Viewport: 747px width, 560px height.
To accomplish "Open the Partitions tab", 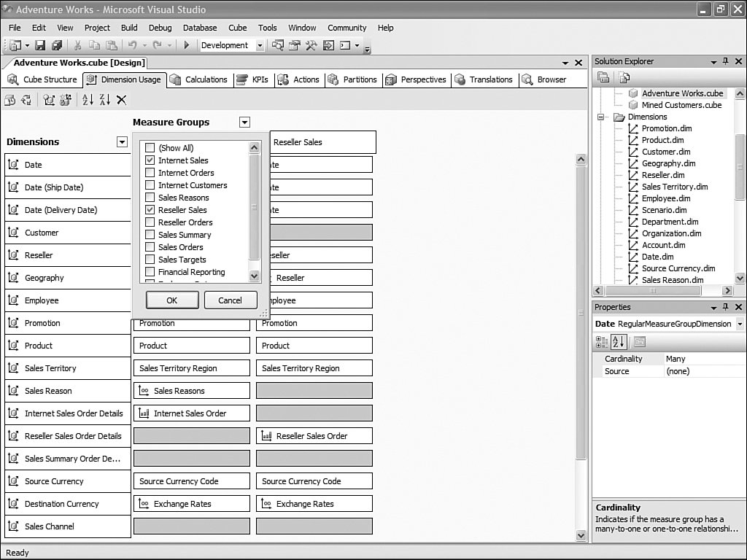I will (353, 79).
